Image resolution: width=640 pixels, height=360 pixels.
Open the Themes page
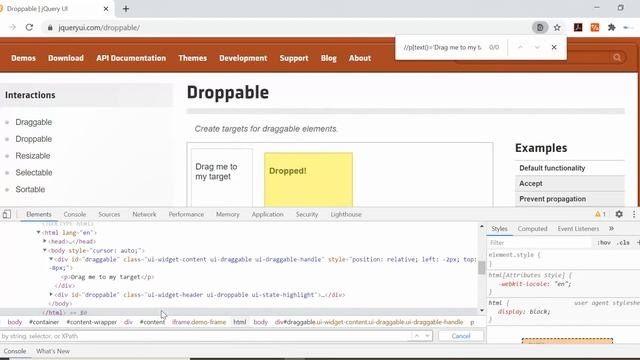192,58
